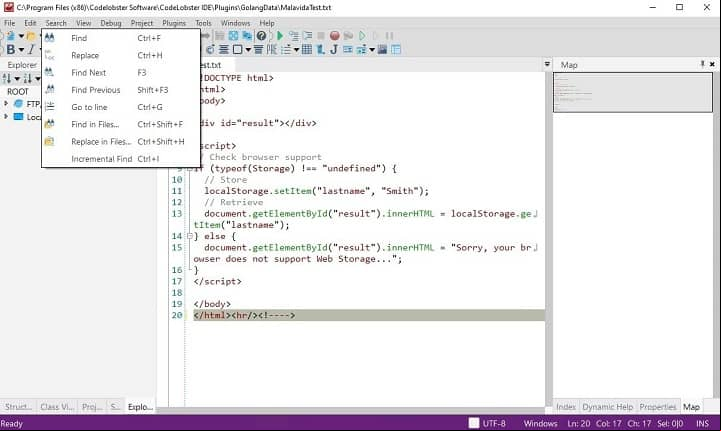The image size is (721, 431).
Task: Open the ascending sort dropdown arrow
Action: 17,79
